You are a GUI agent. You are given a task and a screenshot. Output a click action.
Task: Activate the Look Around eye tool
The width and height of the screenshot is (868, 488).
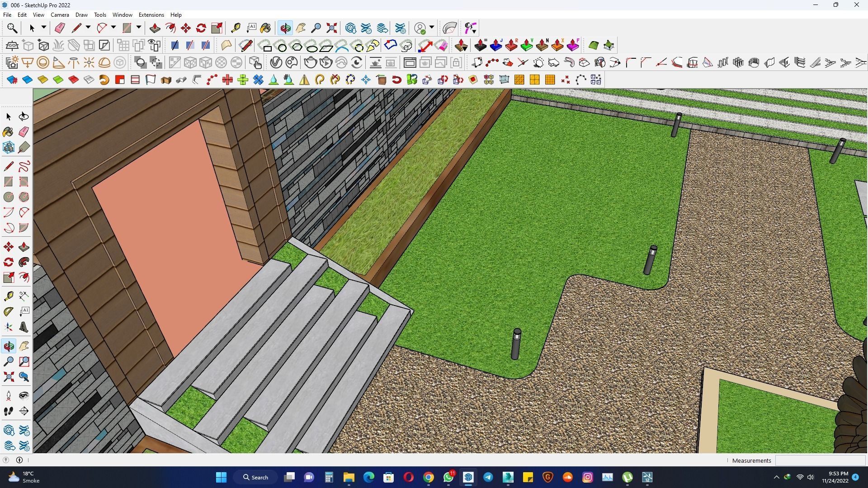point(24,396)
